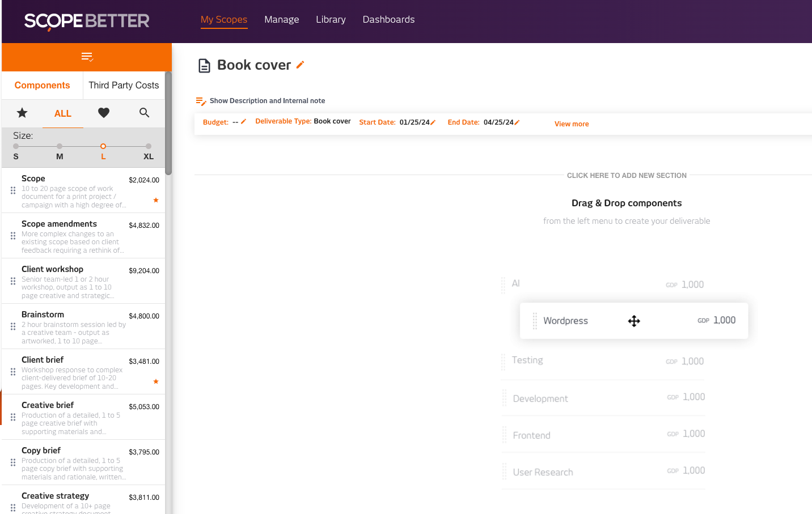Select the ALL filter tab
The image size is (812, 514).
(63, 113)
